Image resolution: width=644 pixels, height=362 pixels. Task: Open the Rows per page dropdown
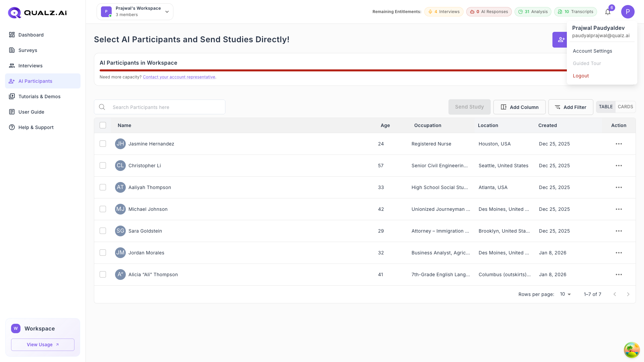click(x=565, y=294)
